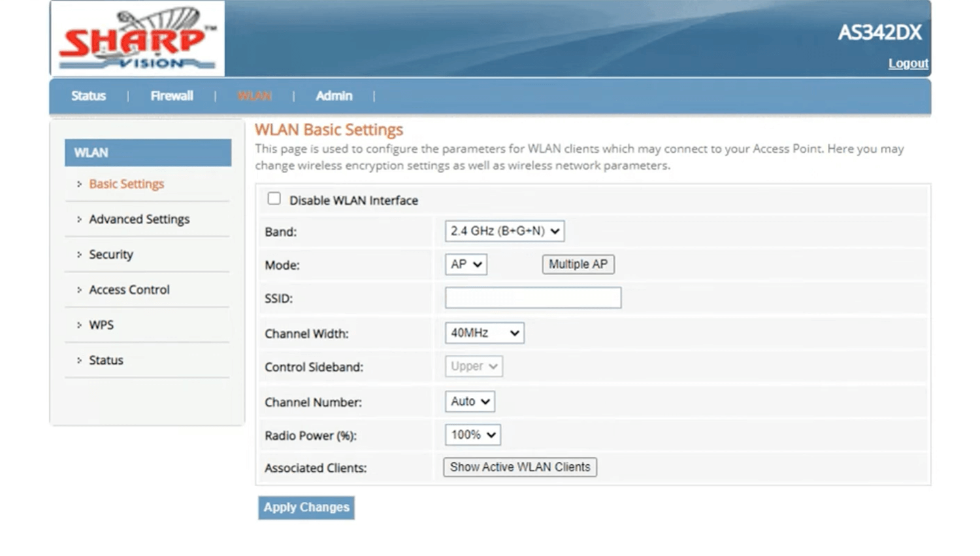The image size is (980, 556).
Task: Select the WLAN tab in navigation bar
Action: coord(254,96)
